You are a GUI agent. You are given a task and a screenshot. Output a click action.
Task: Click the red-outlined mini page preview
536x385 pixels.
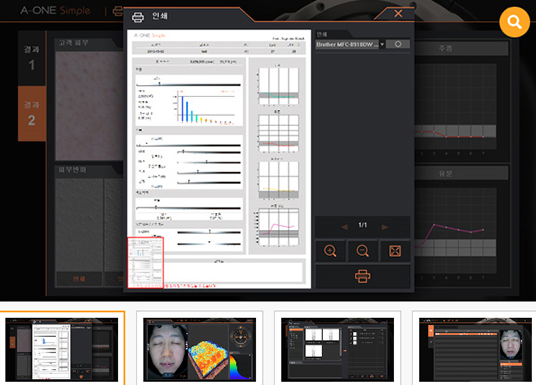click(146, 262)
